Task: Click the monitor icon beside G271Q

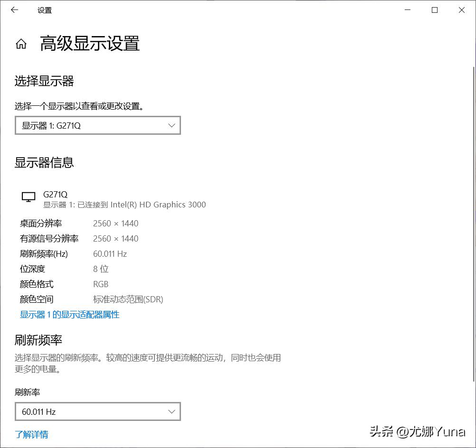Action: pyautogui.click(x=29, y=196)
